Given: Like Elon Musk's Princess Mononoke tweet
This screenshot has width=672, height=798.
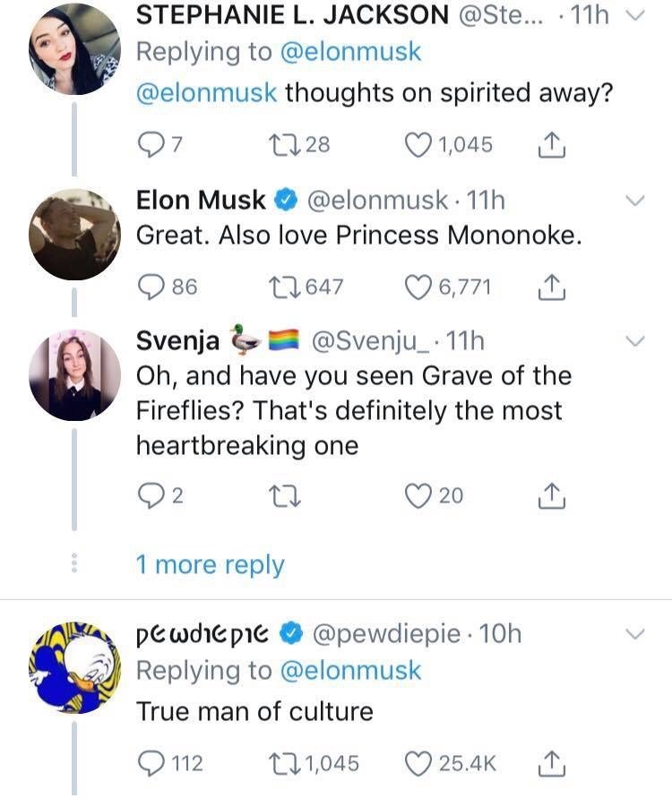Looking at the screenshot, I should point(418,288).
